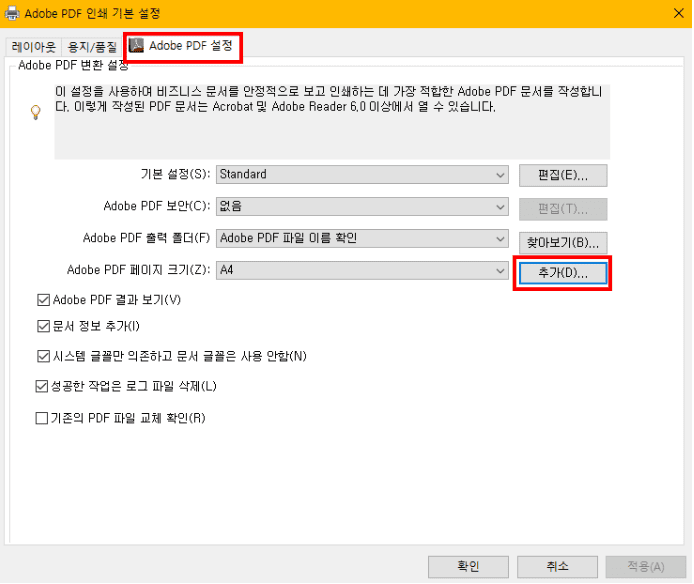Expand Adobe PDF 페이지 크기(Z) A4 dropdown
This screenshot has height=584, width=694.
coord(362,270)
